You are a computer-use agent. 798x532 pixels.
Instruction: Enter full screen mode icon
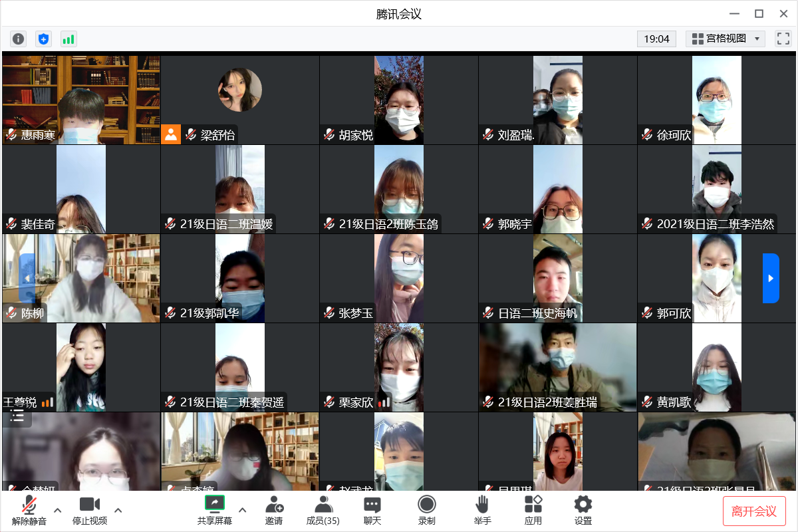[x=783, y=39]
